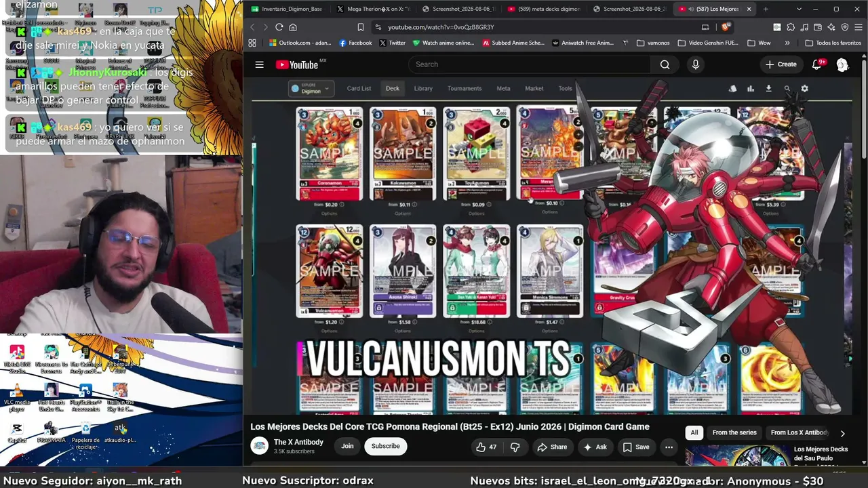Close the active Los Mejores tab
Screen dimensions: 868x488
[x=749, y=9]
